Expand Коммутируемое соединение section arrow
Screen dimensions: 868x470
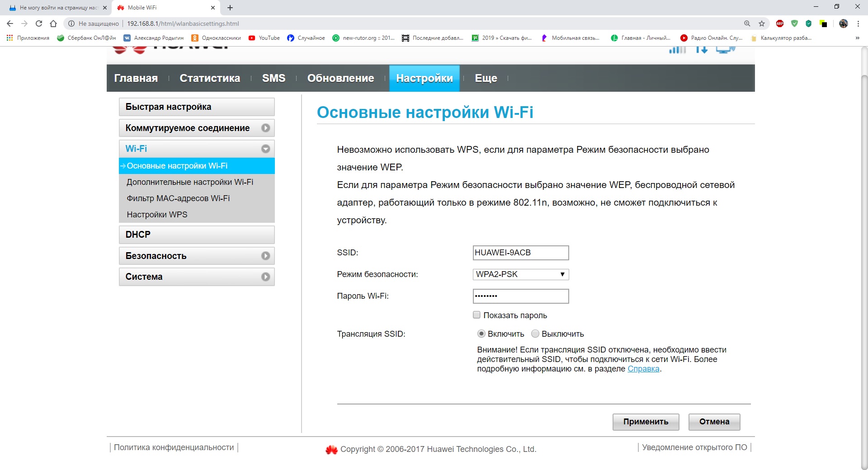pyautogui.click(x=266, y=128)
